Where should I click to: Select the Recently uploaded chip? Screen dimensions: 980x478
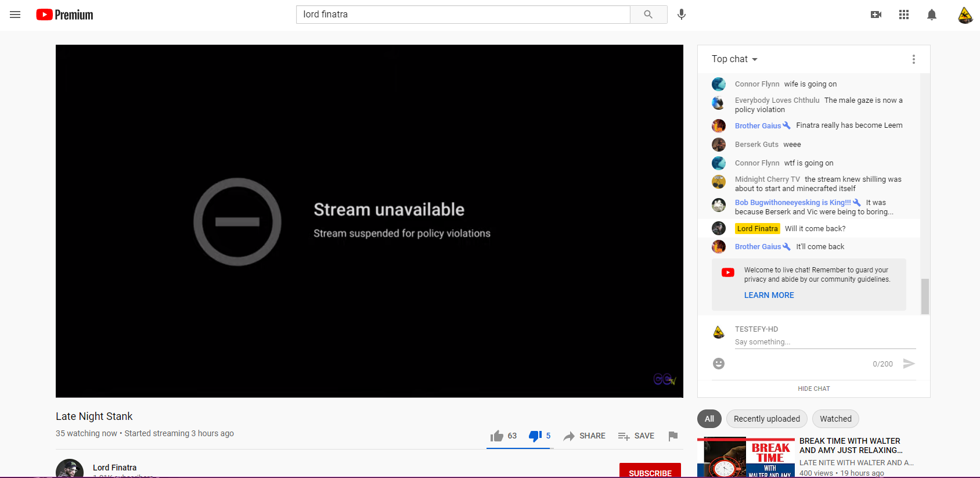click(x=767, y=419)
